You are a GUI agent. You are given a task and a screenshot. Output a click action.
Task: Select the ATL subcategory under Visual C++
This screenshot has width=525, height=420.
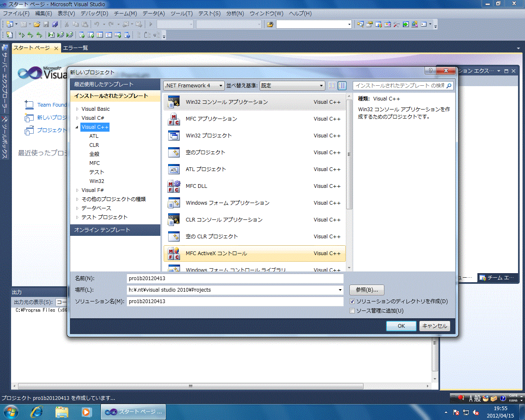tap(94, 136)
